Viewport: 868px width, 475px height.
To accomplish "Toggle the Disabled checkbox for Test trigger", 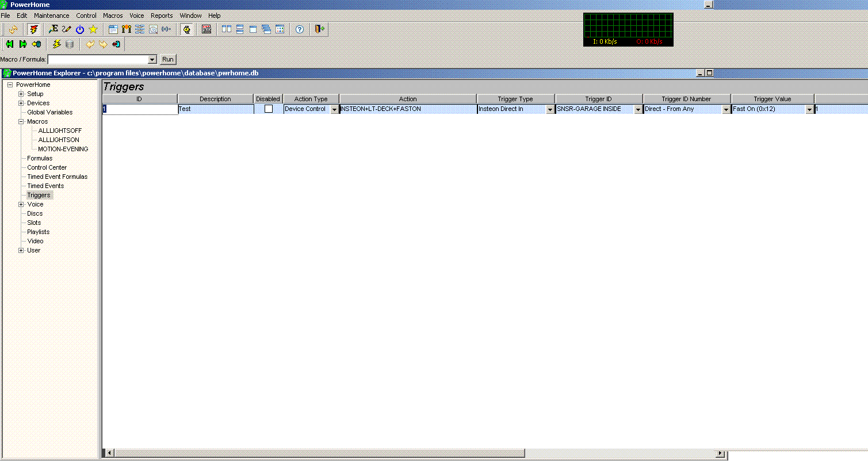I will point(268,109).
